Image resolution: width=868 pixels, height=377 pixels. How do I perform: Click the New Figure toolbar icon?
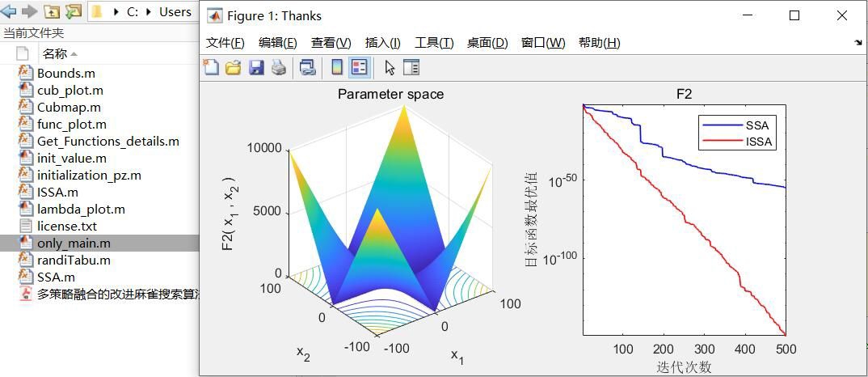point(211,68)
